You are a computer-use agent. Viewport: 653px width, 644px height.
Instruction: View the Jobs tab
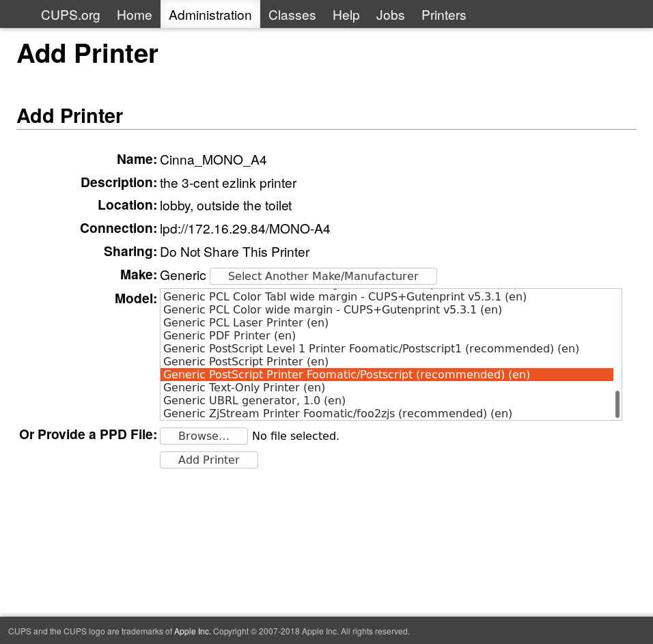coord(390,15)
